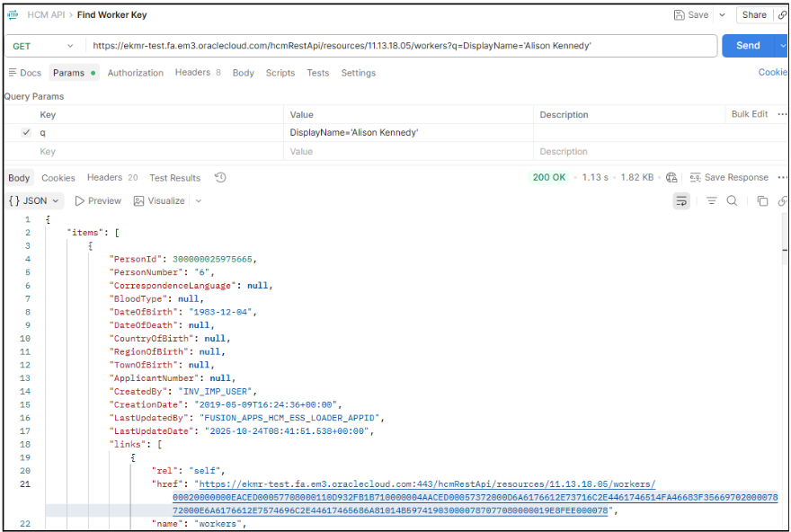This screenshot has height=532, width=791.
Task: Click "FUSION_APPS_HCM_ESS_LOADER_APPID" value
Action: coord(289,418)
